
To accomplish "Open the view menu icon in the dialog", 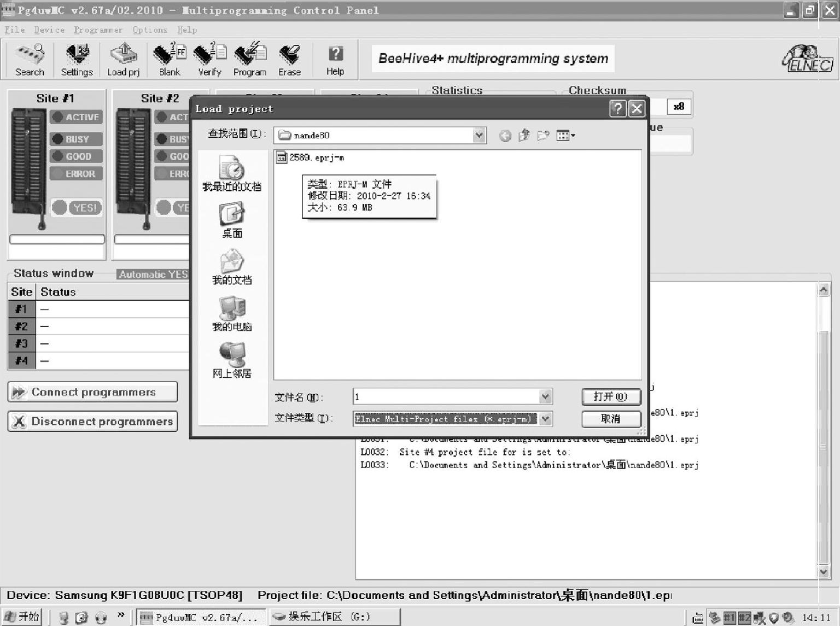I will click(x=565, y=135).
